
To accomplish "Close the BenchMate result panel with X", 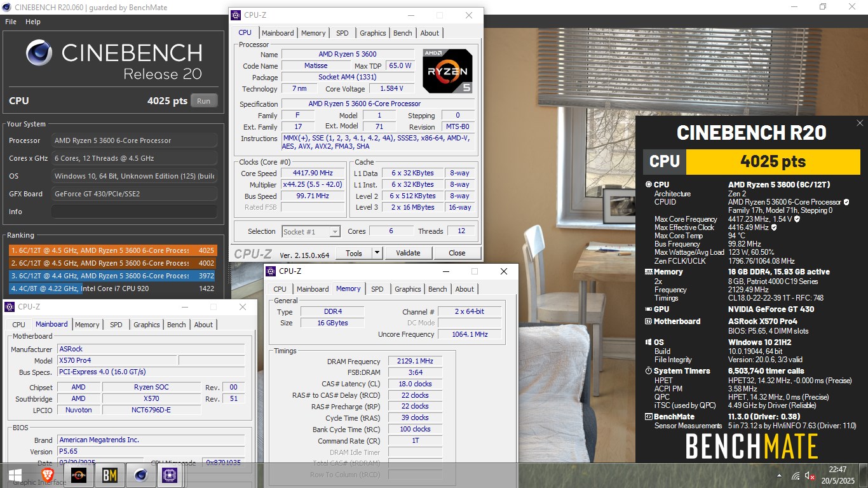I will [860, 123].
